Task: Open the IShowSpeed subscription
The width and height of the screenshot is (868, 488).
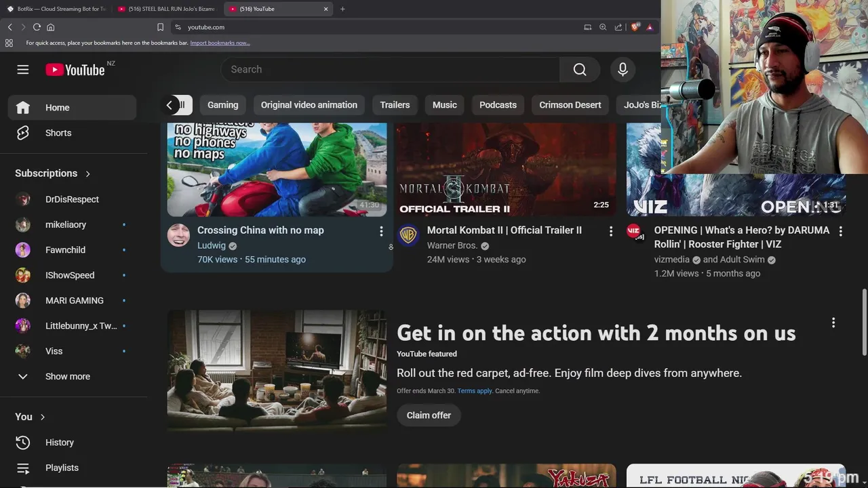Action: pos(73,275)
